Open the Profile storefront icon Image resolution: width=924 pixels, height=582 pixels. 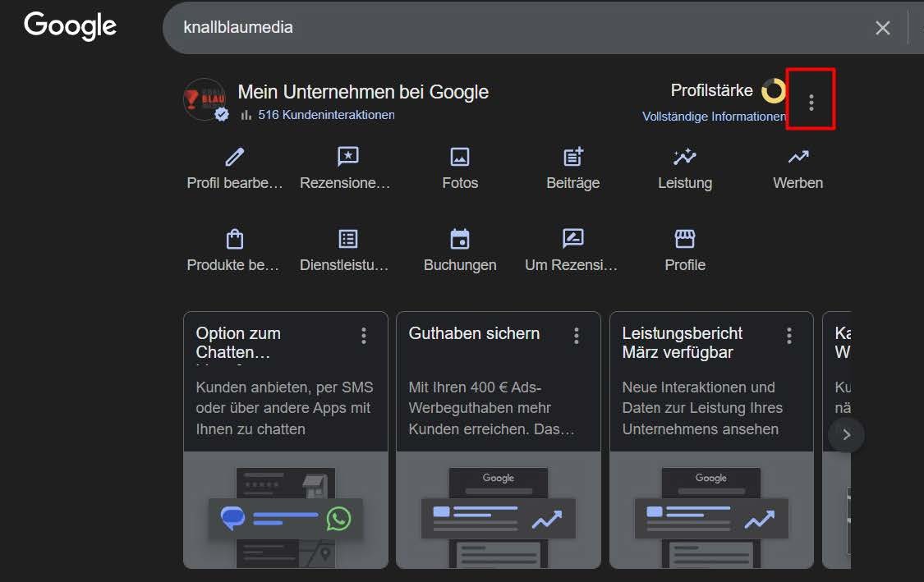pyautogui.click(x=684, y=239)
